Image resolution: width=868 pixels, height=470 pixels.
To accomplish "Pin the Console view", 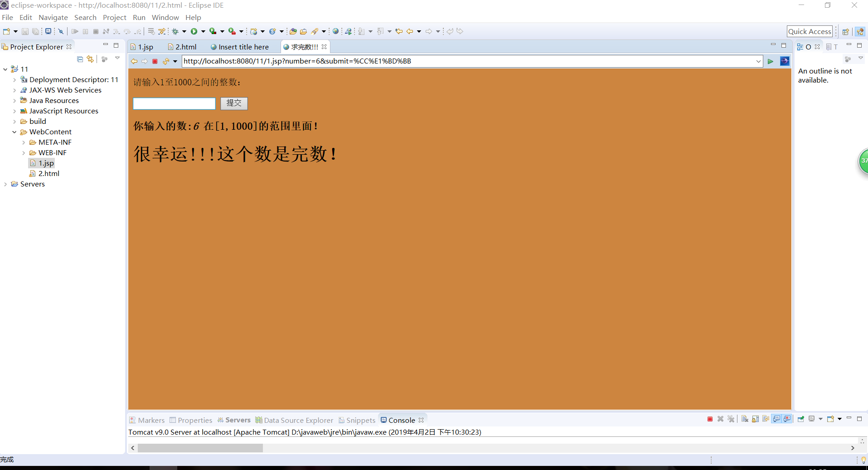I will click(x=800, y=419).
